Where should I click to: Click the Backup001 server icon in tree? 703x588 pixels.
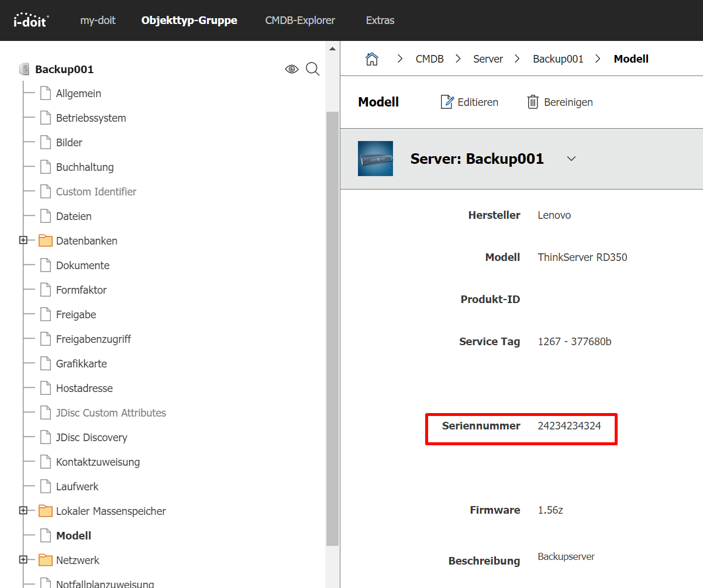click(x=24, y=70)
